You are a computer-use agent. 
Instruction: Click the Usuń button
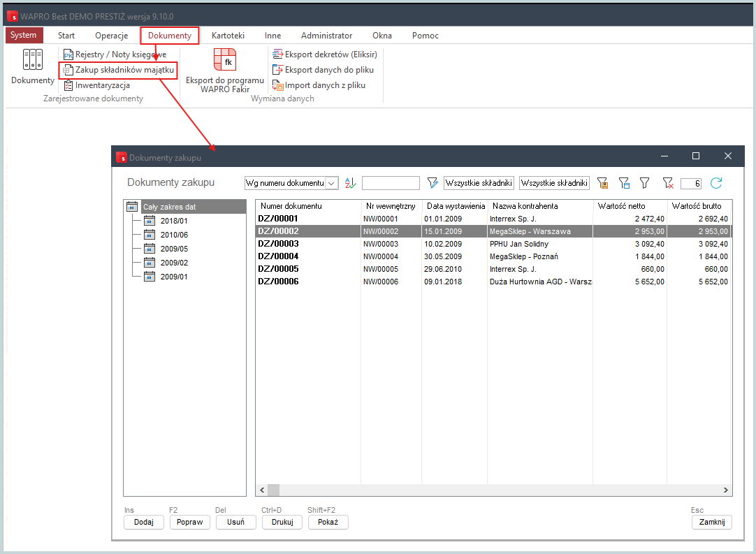[x=235, y=522]
